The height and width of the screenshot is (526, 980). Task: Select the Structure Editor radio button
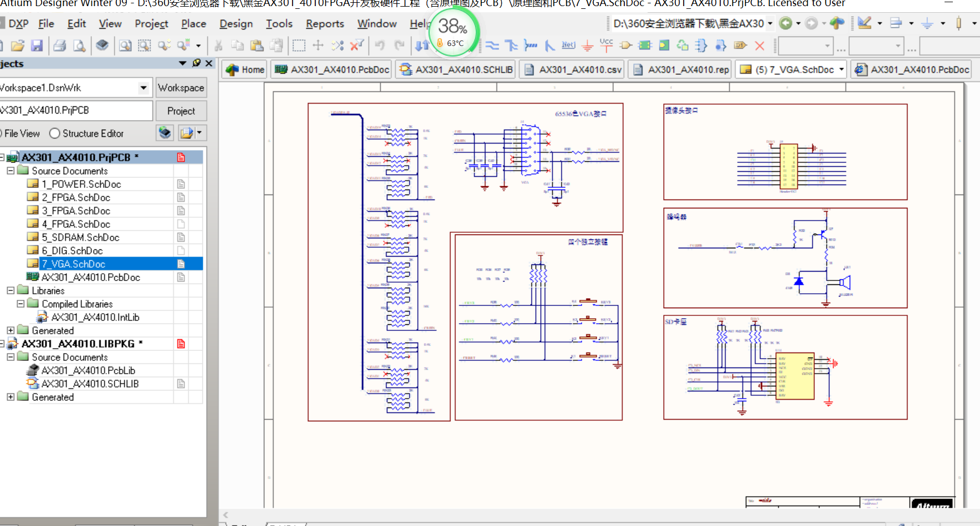click(54, 134)
